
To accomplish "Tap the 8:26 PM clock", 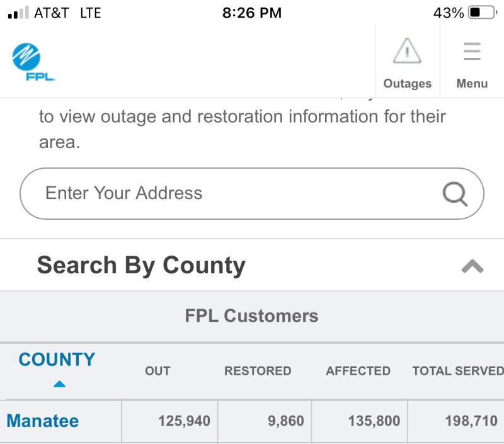I will click(x=252, y=13).
